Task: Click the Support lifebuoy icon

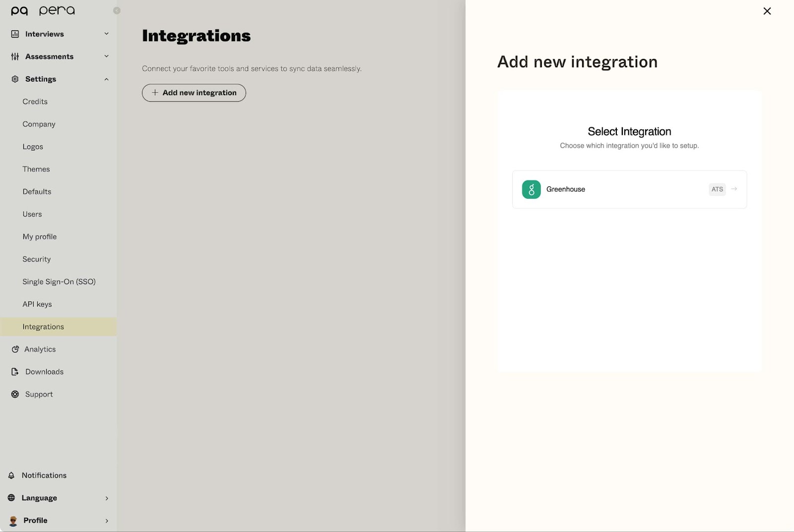Action: coord(15,394)
